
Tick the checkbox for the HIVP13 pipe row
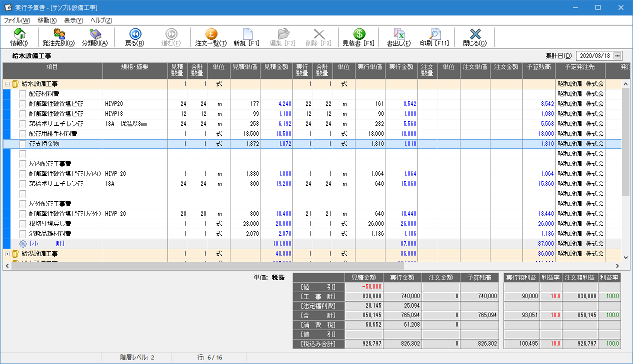click(x=22, y=114)
